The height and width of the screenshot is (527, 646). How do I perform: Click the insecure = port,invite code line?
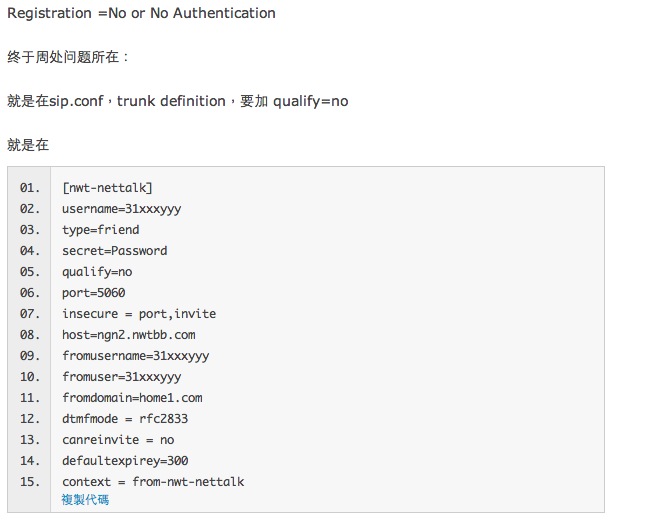point(138,314)
